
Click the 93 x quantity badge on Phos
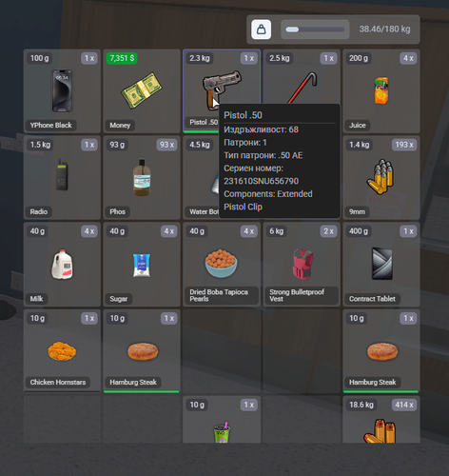pyautogui.click(x=166, y=145)
